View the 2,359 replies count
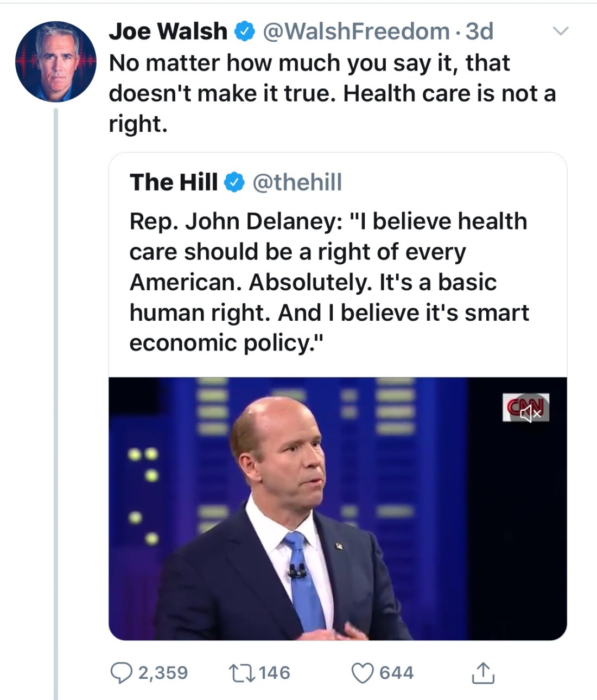 (163, 673)
